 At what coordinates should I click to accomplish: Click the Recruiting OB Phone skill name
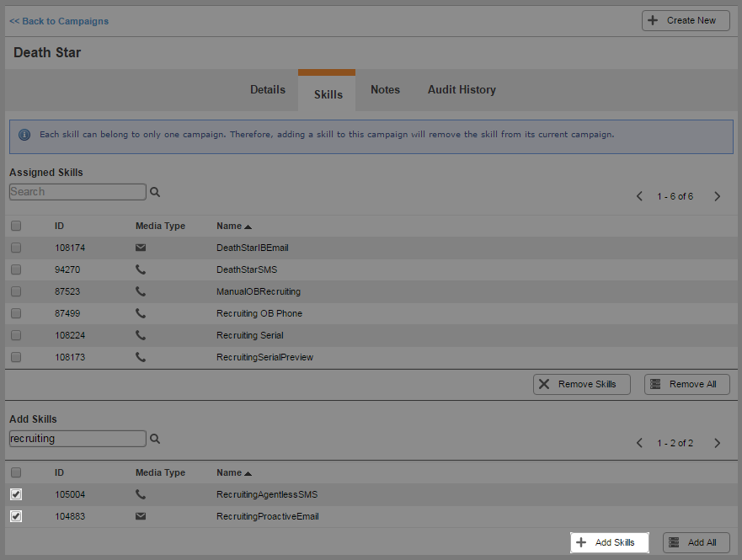[259, 313]
